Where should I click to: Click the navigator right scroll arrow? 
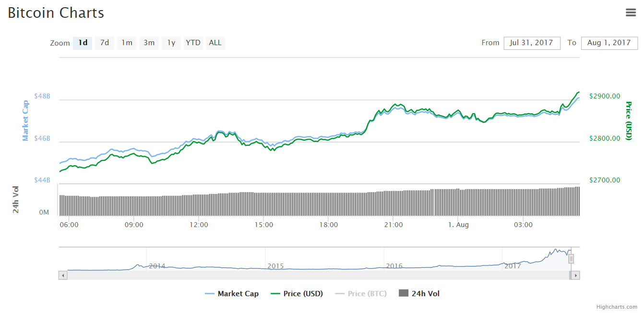(x=575, y=276)
